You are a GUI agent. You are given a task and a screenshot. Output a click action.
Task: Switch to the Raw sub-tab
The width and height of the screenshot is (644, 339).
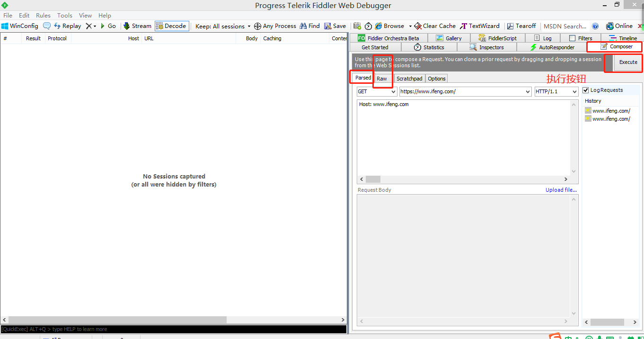(381, 79)
